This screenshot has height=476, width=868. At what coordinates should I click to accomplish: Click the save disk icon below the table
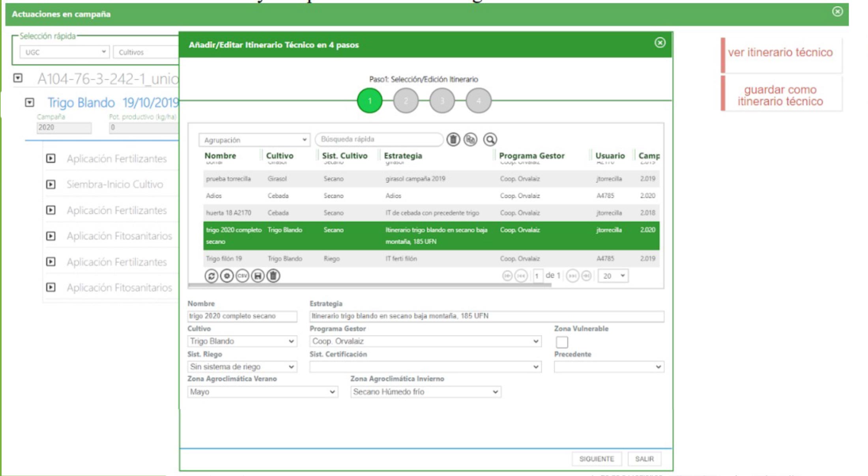click(x=258, y=276)
